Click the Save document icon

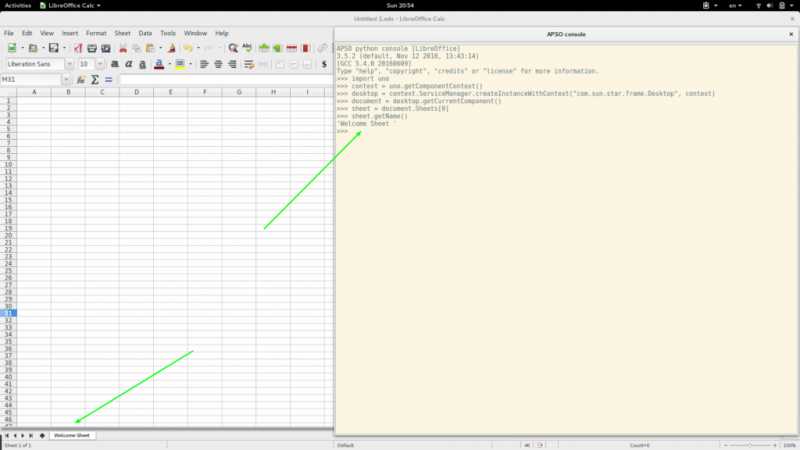click(54, 48)
